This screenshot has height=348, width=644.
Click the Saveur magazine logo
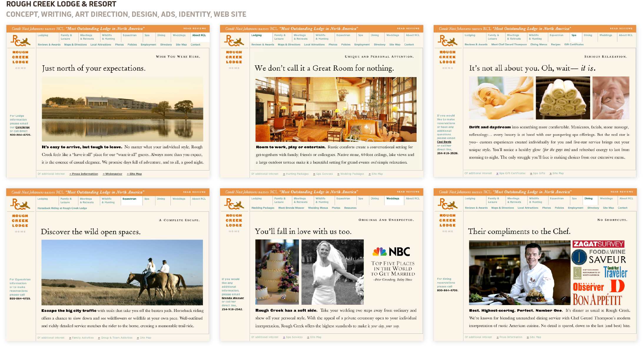point(607,260)
